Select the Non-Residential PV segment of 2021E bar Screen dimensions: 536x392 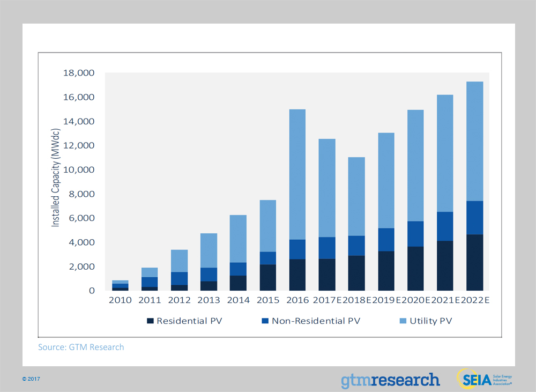[x=441, y=226]
